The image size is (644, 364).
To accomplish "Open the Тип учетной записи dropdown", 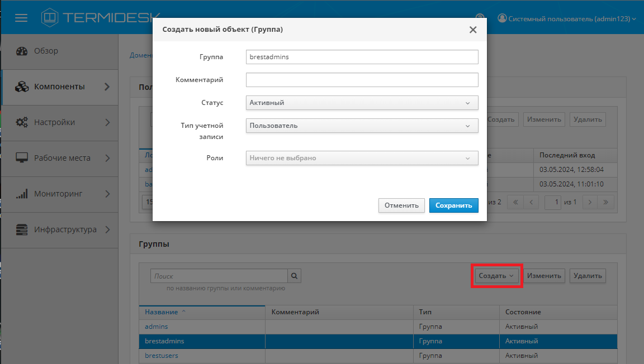I will (x=362, y=126).
